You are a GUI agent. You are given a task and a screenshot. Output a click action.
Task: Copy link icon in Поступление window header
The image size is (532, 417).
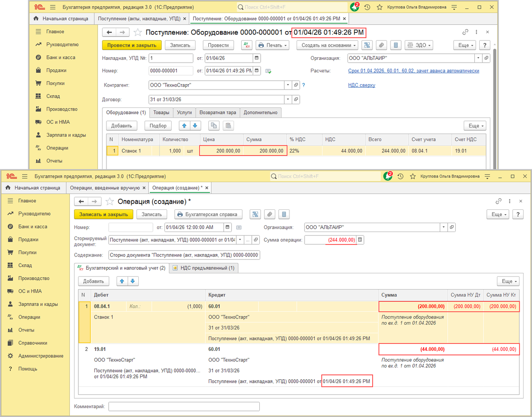465,32
